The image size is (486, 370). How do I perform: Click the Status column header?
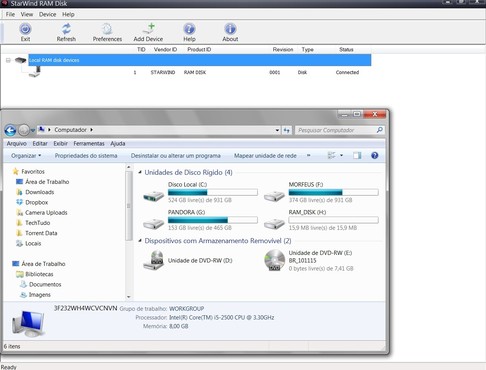[x=346, y=49]
